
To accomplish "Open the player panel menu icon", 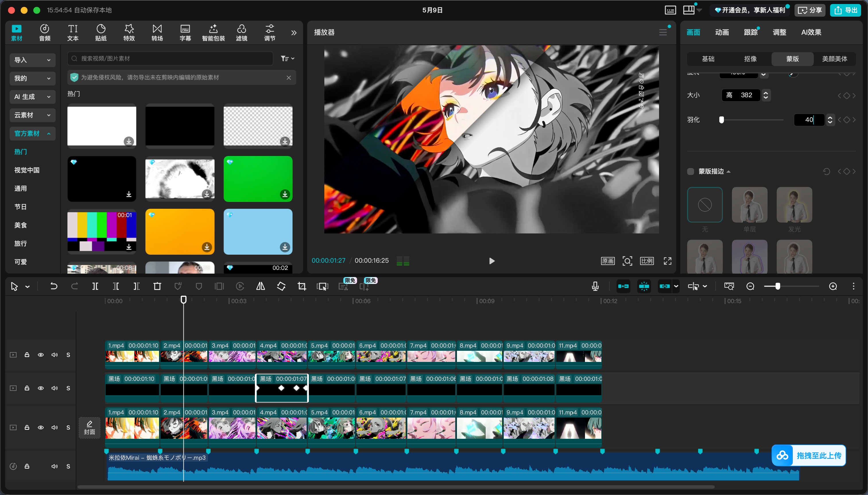I will tap(663, 32).
